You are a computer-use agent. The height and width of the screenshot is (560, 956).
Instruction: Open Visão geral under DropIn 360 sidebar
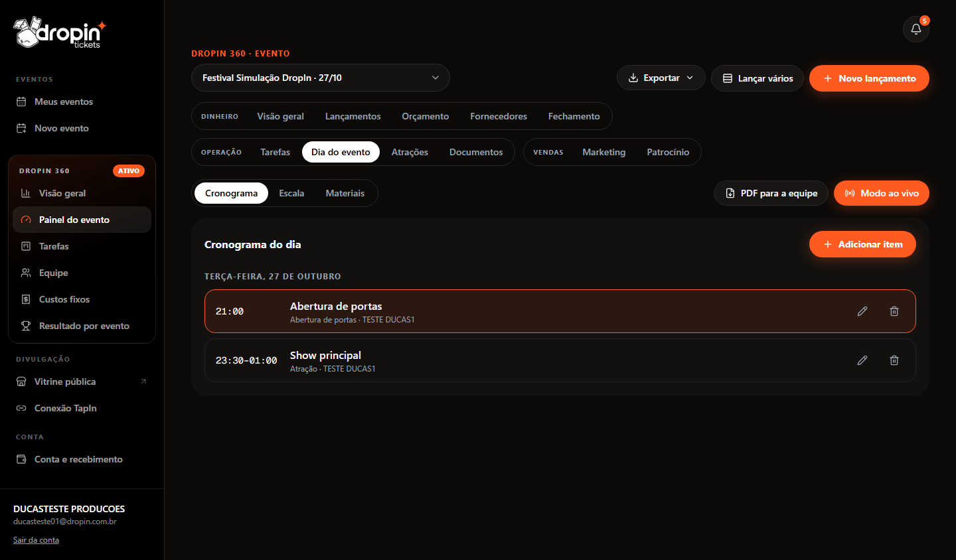pos(82,193)
